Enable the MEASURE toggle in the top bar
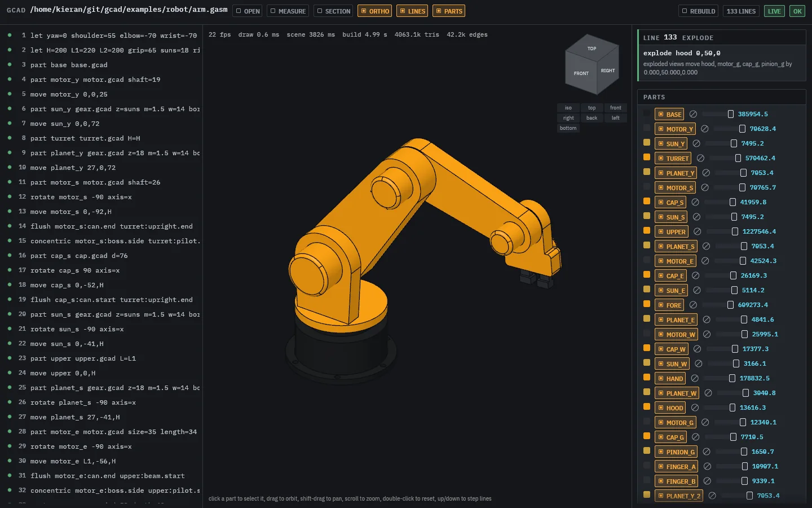The image size is (812, 508). (x=288, y=11)
